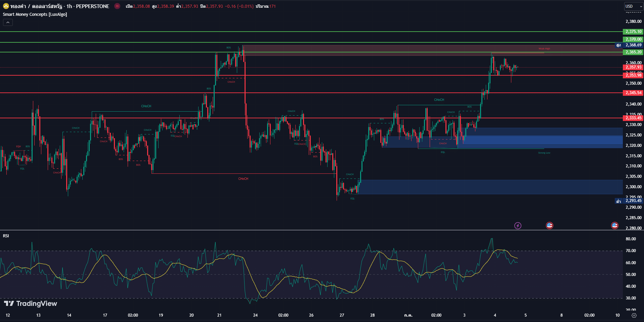Click date 8 on the time axis
644x322 pixels.
coord(561,315)
